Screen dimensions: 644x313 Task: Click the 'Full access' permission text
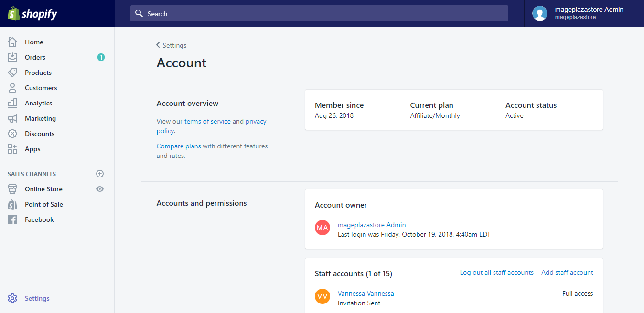click(578, 293)
